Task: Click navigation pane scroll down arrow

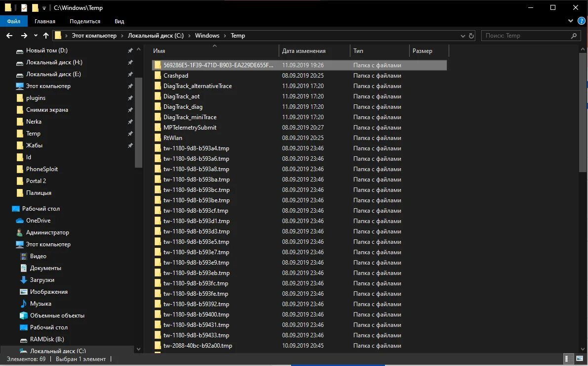Action: 138,349
